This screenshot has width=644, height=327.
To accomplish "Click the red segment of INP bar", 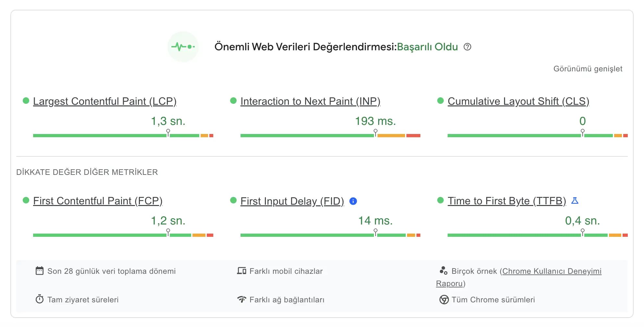I will (x=413, y=136).
